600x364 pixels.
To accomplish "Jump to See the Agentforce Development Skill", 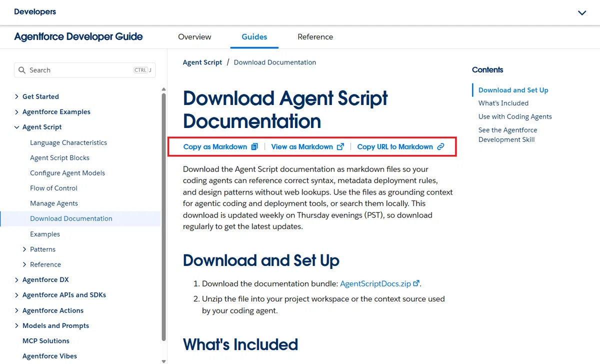I will [508, 134].
